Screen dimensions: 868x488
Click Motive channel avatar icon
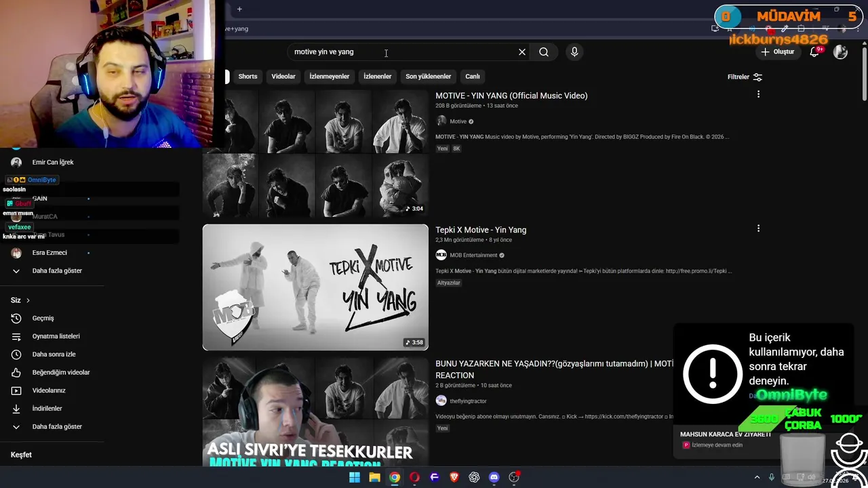[441, 121]
